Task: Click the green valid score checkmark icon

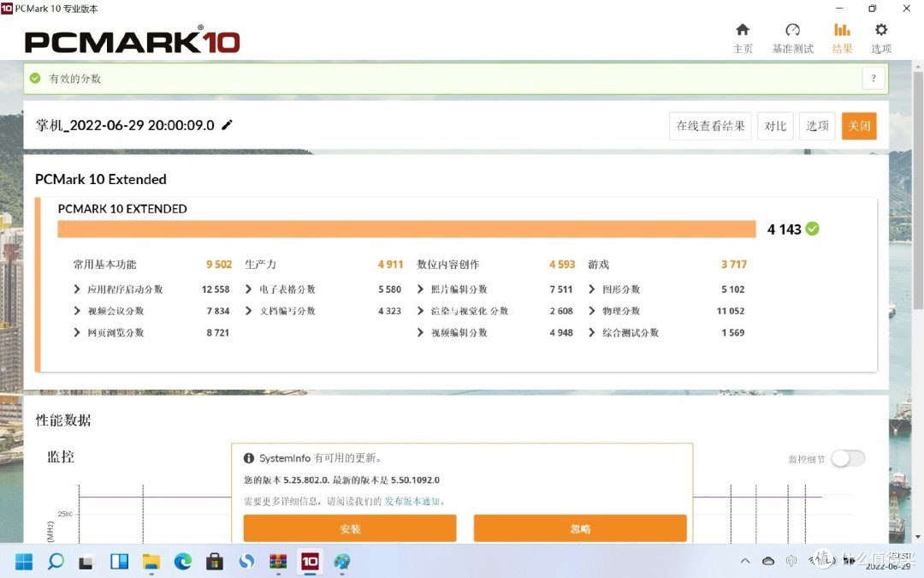Action: tap(35, 78)
